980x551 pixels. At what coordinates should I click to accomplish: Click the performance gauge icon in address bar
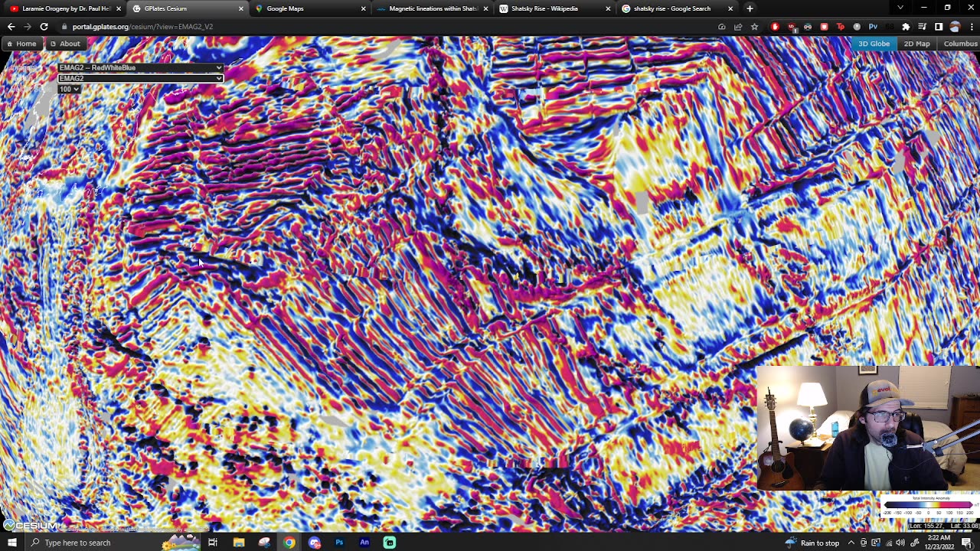(721, 27)
